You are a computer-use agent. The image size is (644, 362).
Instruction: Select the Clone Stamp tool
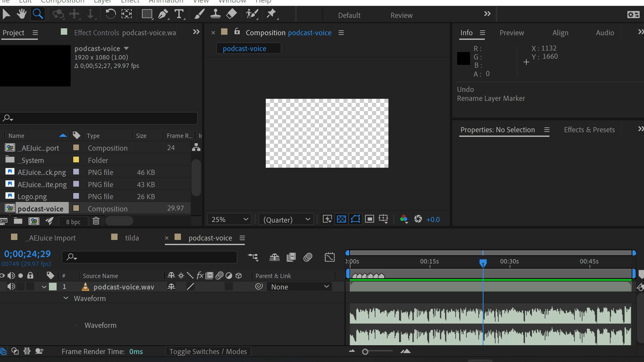[x=215, y=14]
